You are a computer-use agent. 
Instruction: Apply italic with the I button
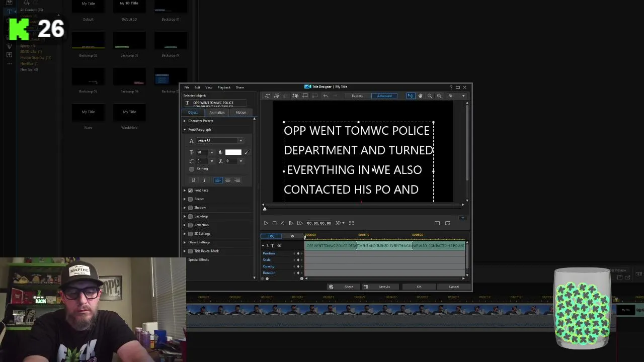coord(204,180)
